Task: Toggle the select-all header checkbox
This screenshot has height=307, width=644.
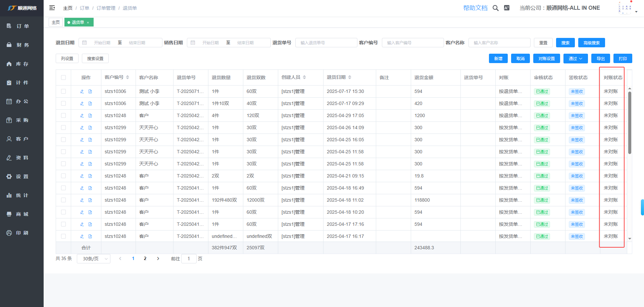Action: [x=63, y=78]
